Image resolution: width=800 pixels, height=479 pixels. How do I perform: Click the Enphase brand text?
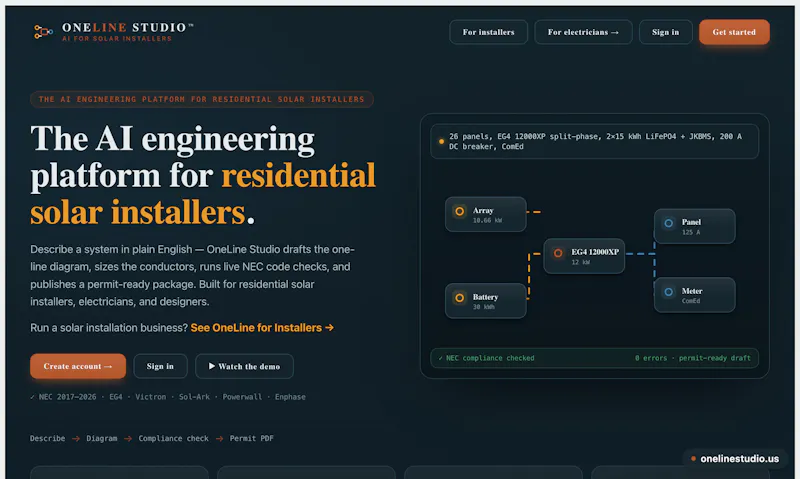tap(290, 397)
